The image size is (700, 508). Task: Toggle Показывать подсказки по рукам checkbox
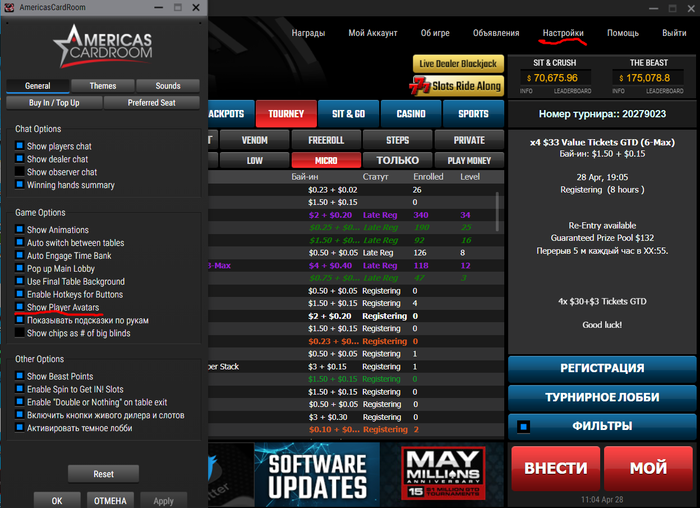pyautogui.click(x=20, y=320)
